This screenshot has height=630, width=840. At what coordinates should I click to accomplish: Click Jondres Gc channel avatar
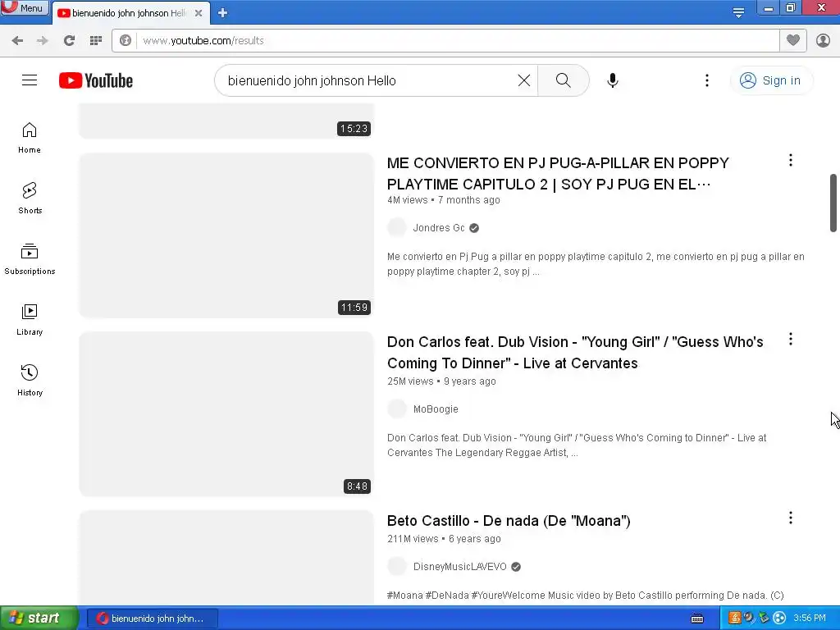[397, 228]
